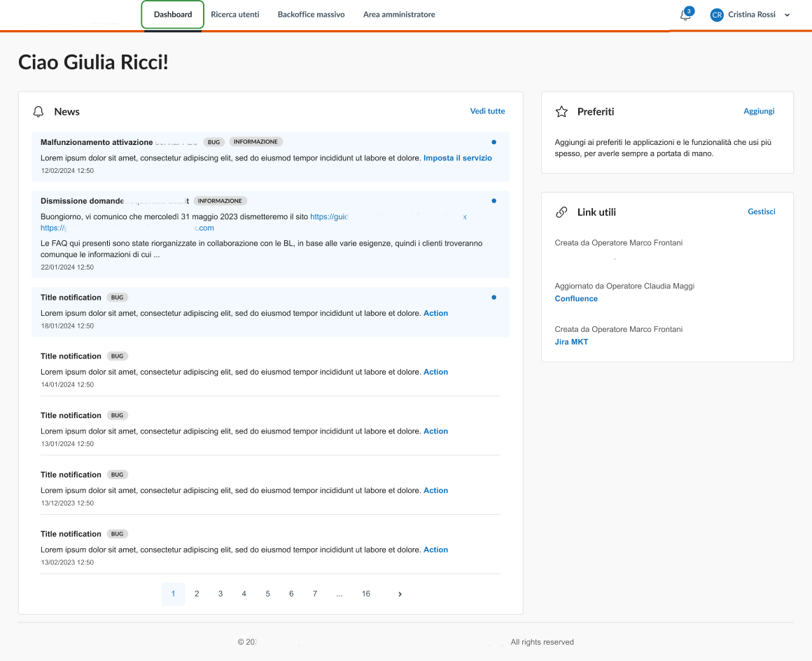Image resolution: width=812 pixels, height=661 pixels.
Task: Open the Backoffice massivo tab
Action: pos(311,15)
